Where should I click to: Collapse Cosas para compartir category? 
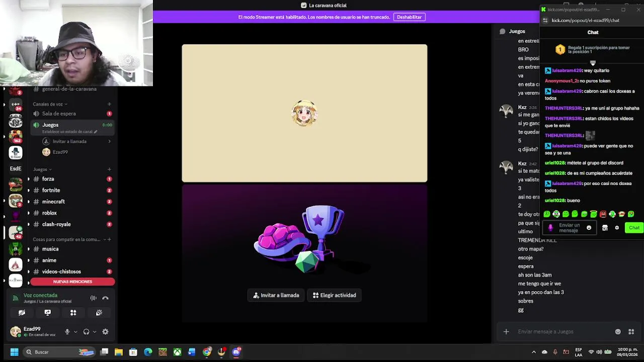(x=69, y=239)
